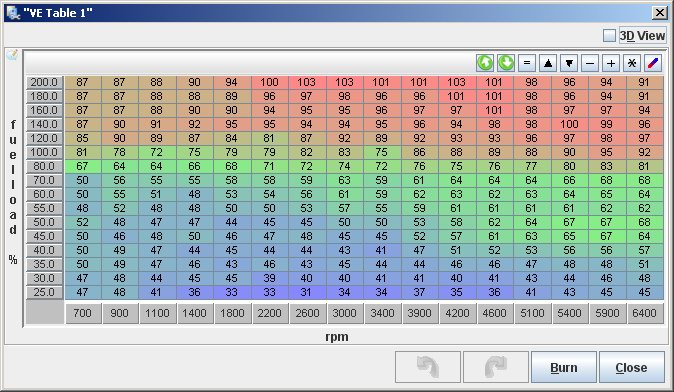Screen dimensions: 674x392
Task: Select the 25.0 fuel load bin
Action: pos(44,292)
